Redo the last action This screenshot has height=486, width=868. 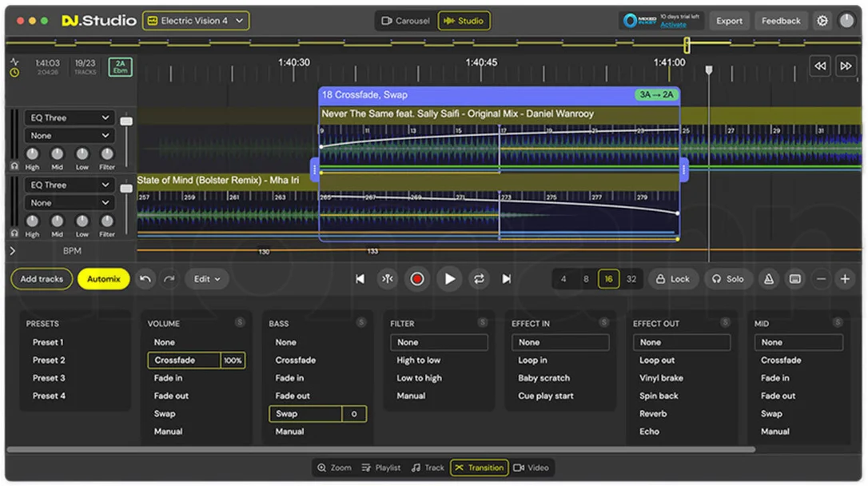(169, 279)
